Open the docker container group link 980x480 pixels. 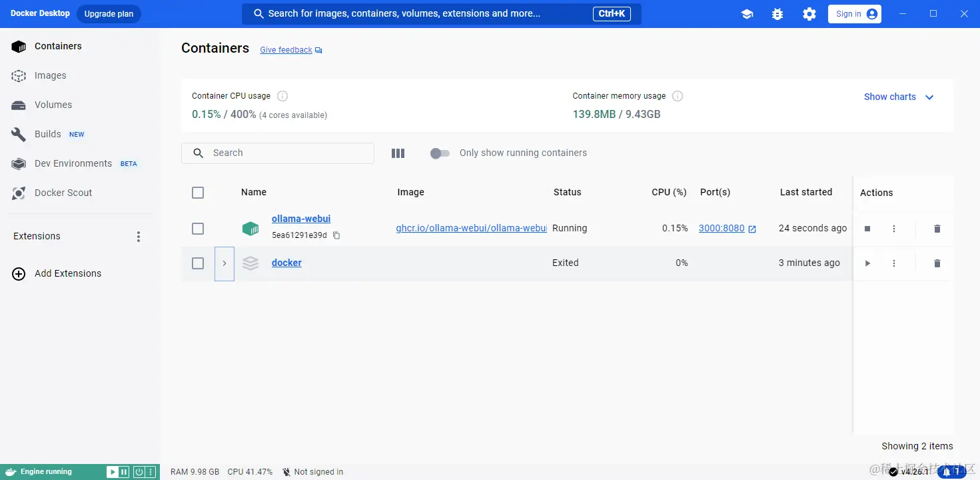(286, 263)
